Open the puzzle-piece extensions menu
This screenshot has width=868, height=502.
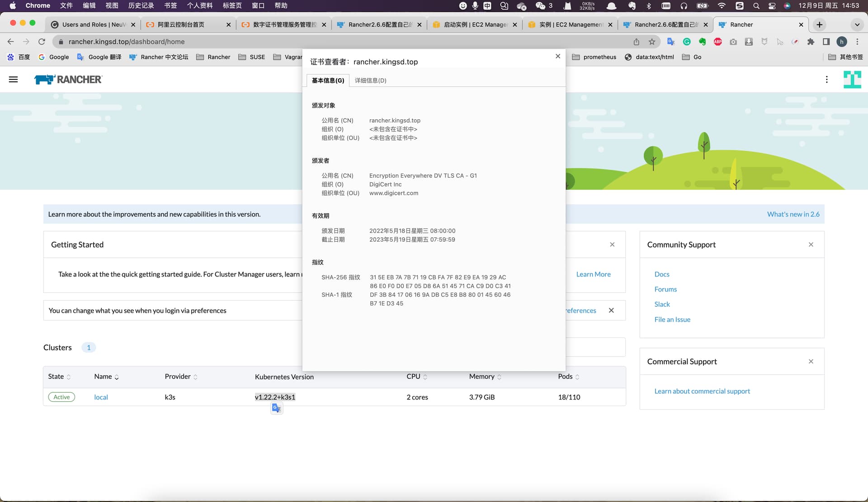811,42
